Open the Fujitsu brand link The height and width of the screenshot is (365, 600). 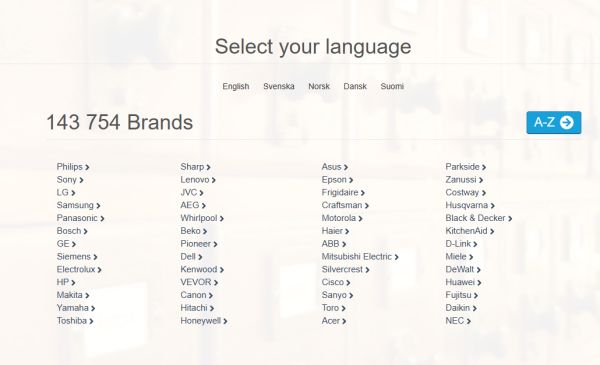point(461,295)
